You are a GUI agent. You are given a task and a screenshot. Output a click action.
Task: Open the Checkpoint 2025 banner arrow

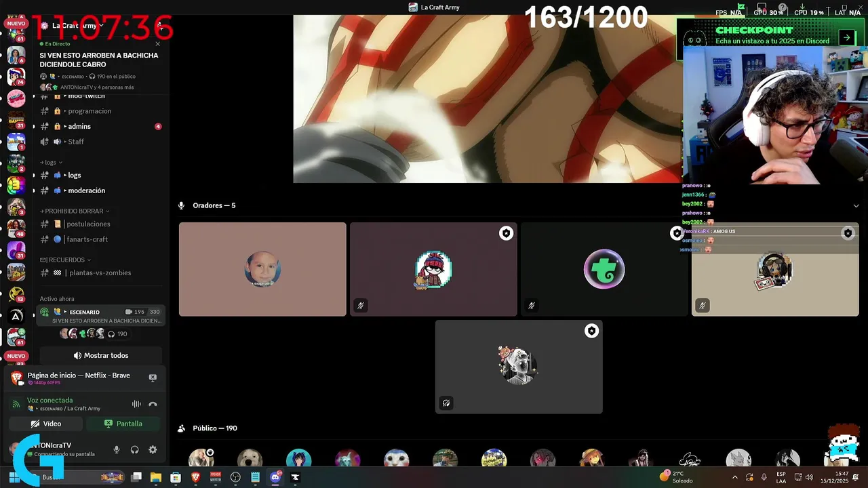846,38
